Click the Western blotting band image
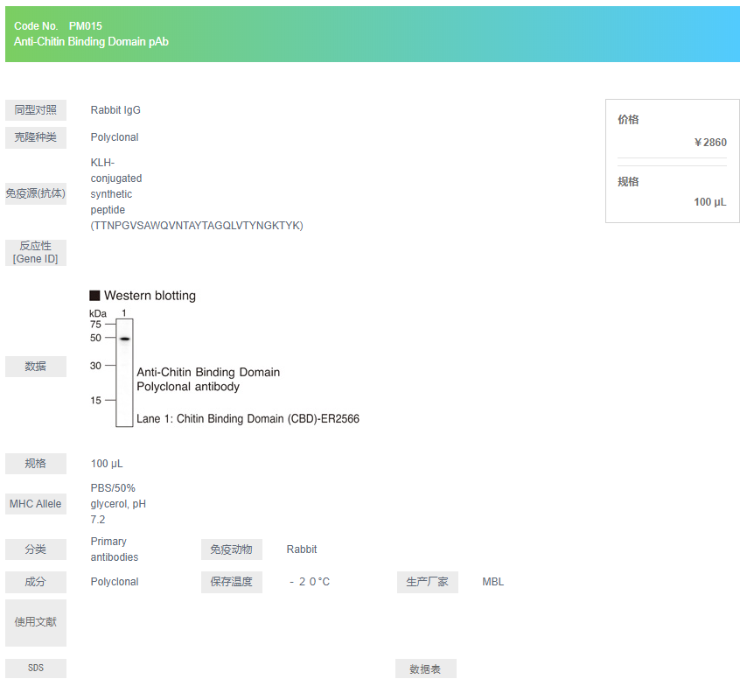The width and height of the screenshot is (754, 700). click(x=124, y=372)
